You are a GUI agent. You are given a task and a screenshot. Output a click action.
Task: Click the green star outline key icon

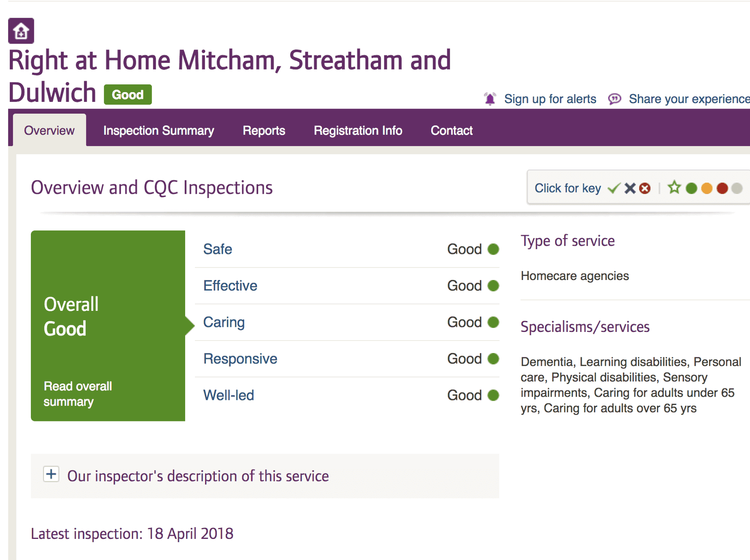tap(674, 188)
